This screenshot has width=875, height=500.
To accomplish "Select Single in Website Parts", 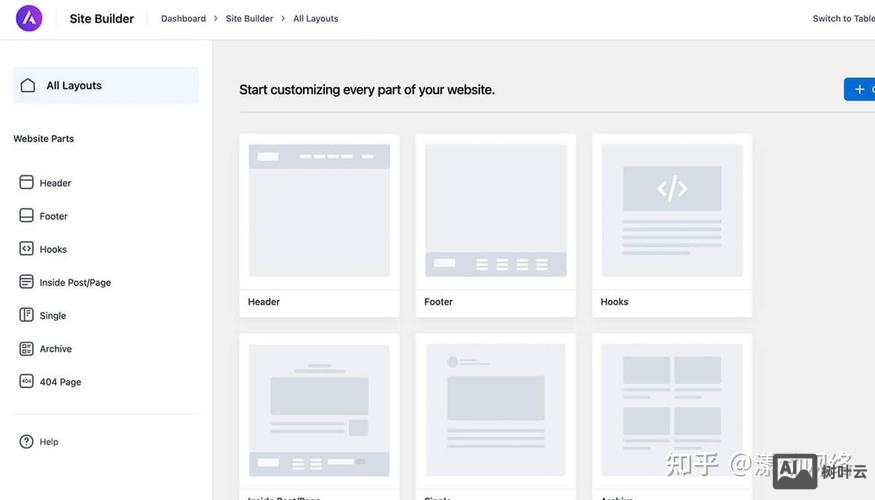I will click(53, 315).
